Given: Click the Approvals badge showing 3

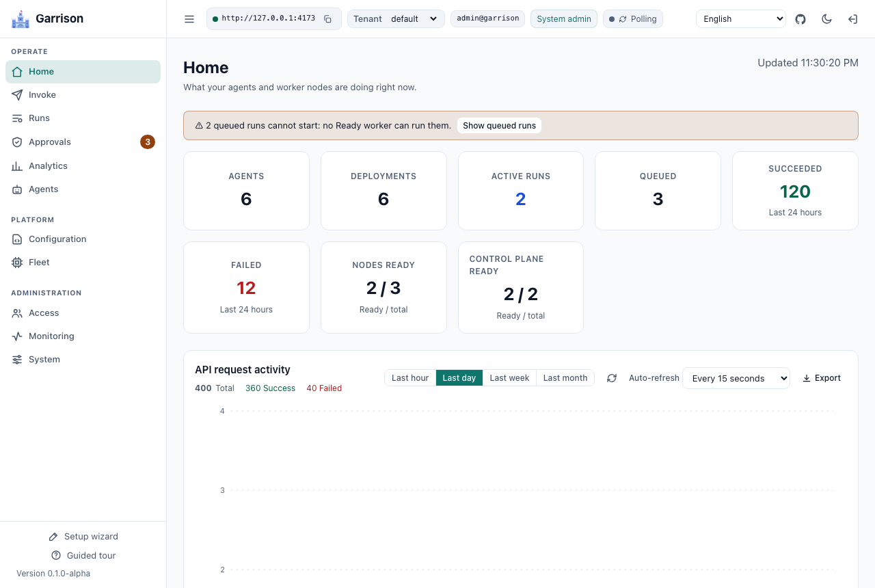Looking at the screenshot, I should click(148, 142).
